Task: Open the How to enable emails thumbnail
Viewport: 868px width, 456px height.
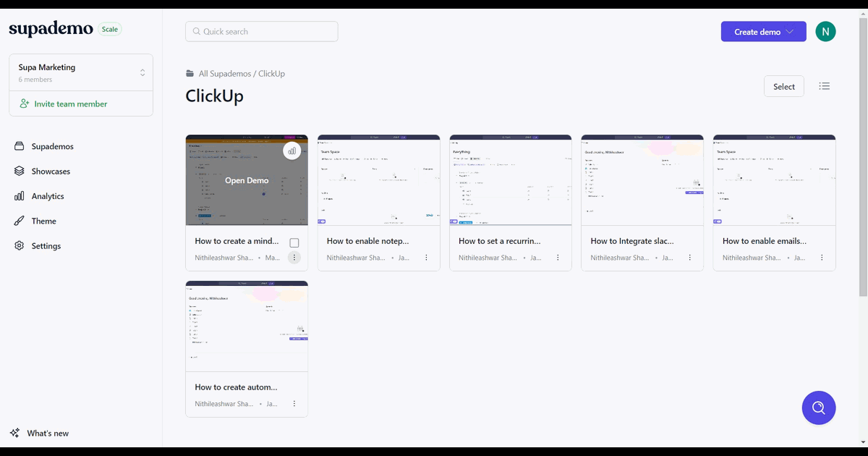Action: (775, 180)
